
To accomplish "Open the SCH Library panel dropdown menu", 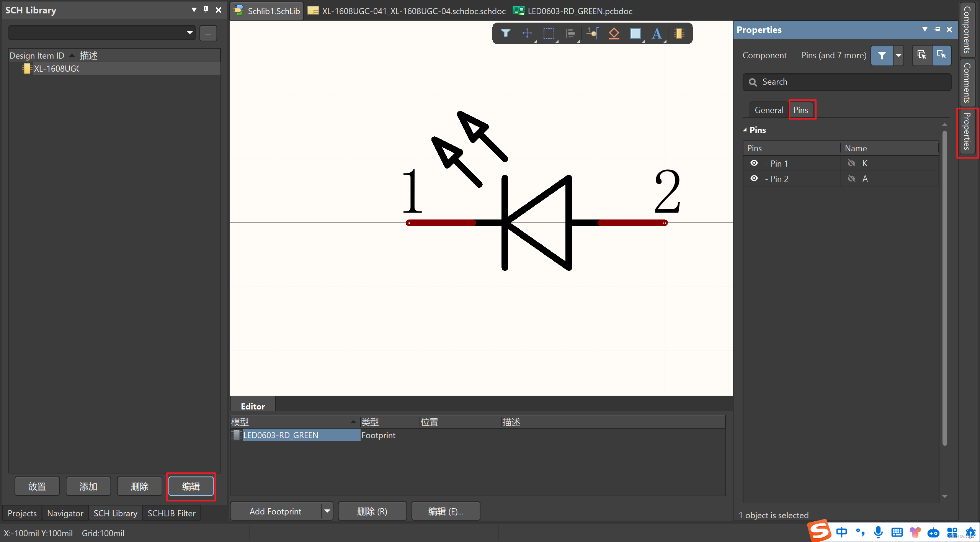I will click(x=194, y=10).
